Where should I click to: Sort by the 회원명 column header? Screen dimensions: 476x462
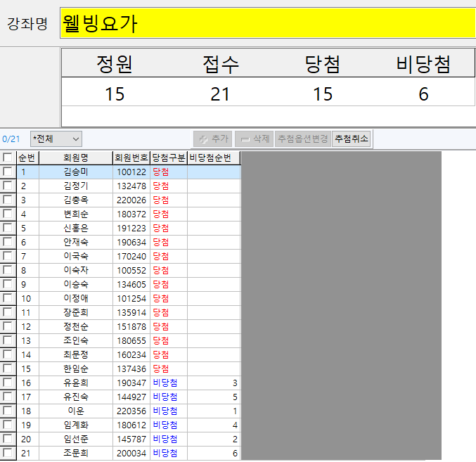coord(76,158)
